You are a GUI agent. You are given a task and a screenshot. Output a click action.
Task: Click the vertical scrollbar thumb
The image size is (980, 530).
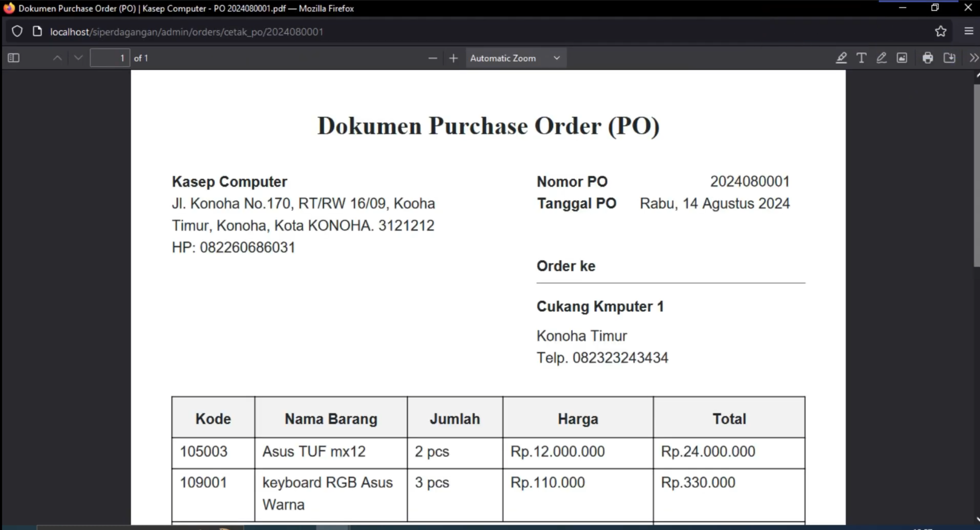coord(977,175)
